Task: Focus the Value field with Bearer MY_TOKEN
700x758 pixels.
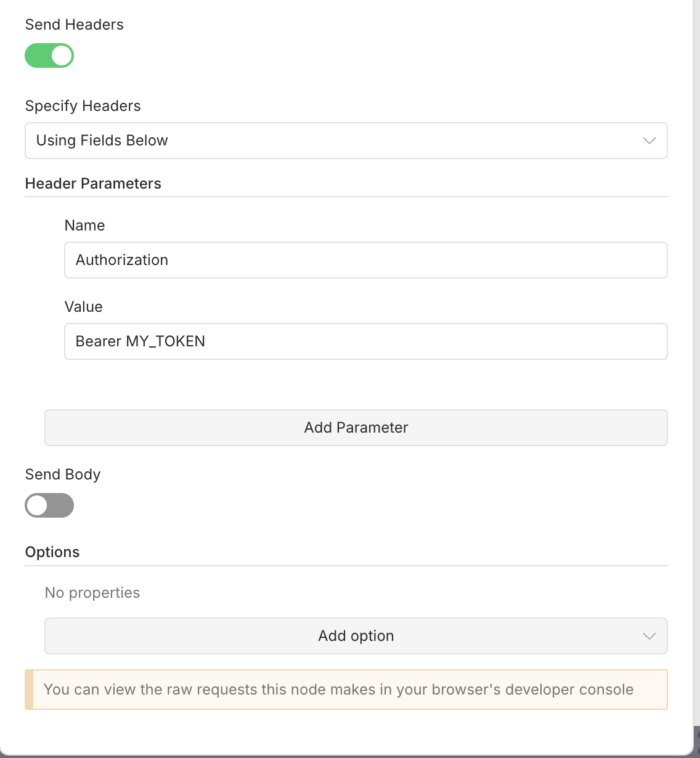Action: [x=365, y=341]
